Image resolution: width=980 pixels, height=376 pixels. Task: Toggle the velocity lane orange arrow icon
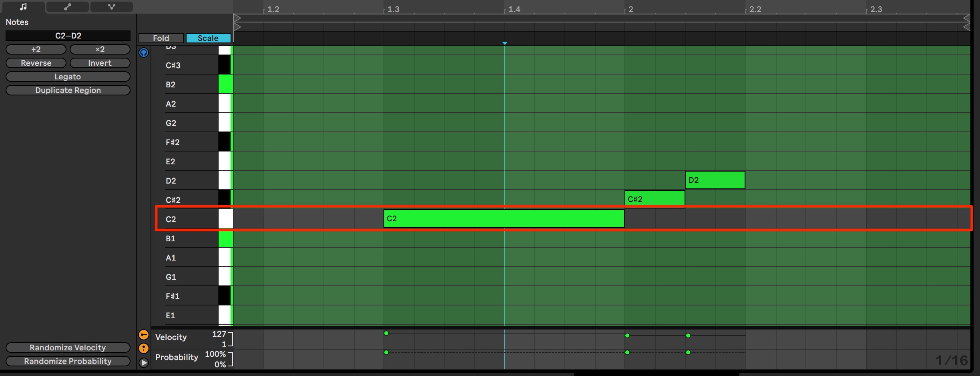(144, 335)
